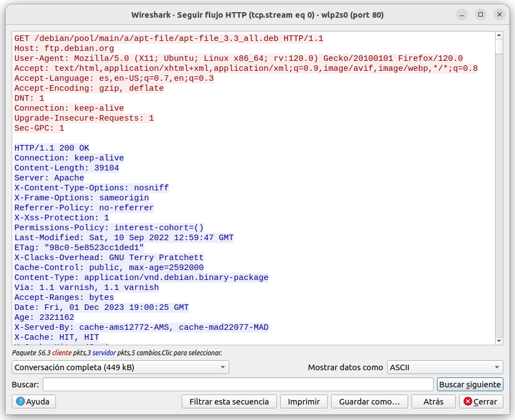The width and height of the screenshot is (515, 420).
Task: Select Via: 1.1 varnish line
Action: click(86, 287)
